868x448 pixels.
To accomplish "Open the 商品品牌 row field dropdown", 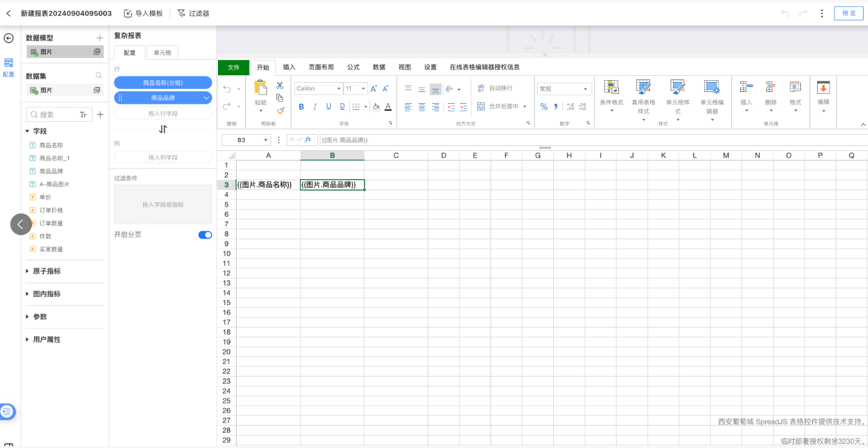I will tap(207, 98).
